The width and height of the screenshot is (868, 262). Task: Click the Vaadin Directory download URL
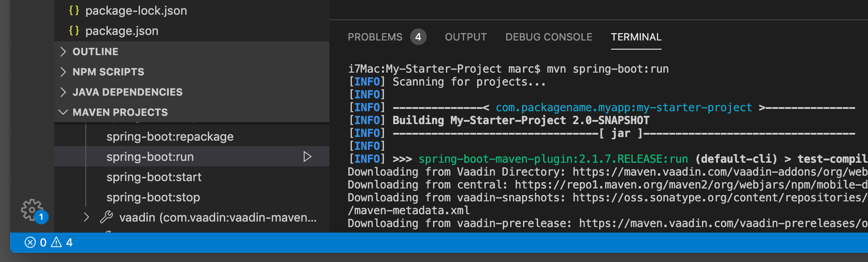coord(720,172)
